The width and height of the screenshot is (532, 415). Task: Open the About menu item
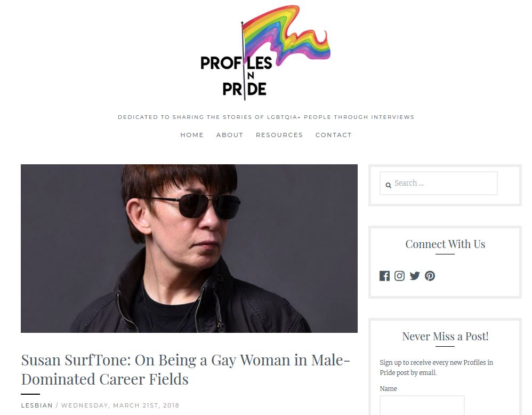[x=230, y=135]
